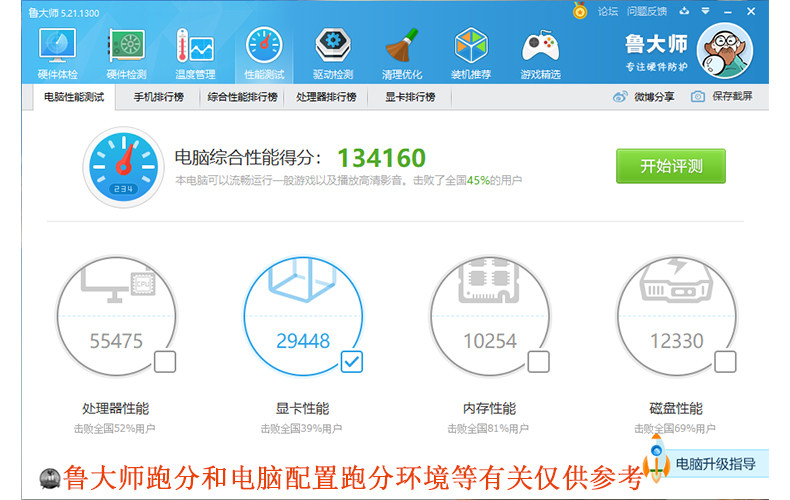Click 保存截屏 text link

tap(732, 96)
